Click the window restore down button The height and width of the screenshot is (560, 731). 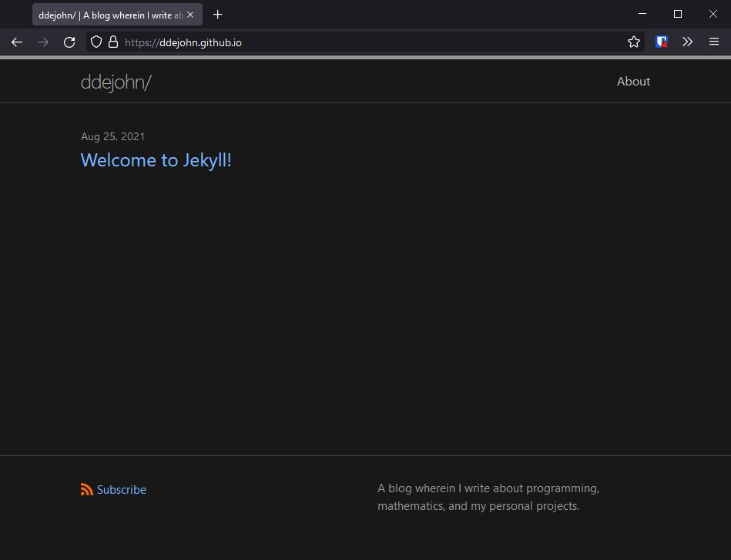coord(677,14)
